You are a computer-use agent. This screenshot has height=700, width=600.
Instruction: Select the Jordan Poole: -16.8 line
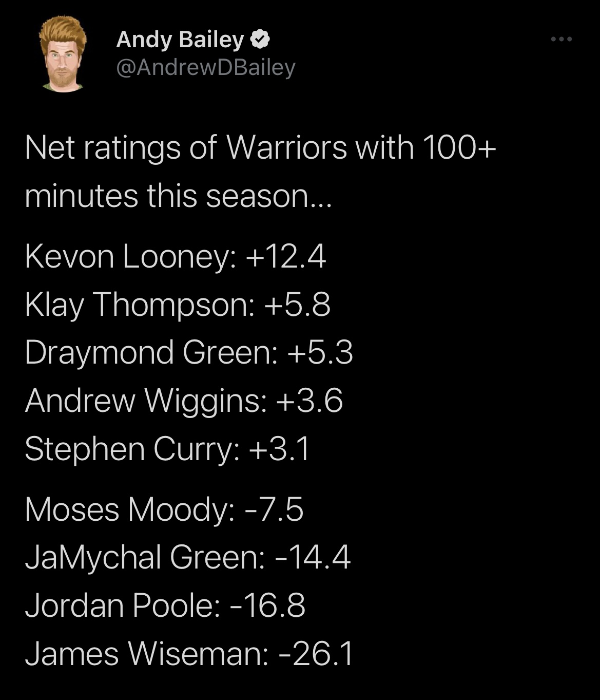click(x=165, y=605)
